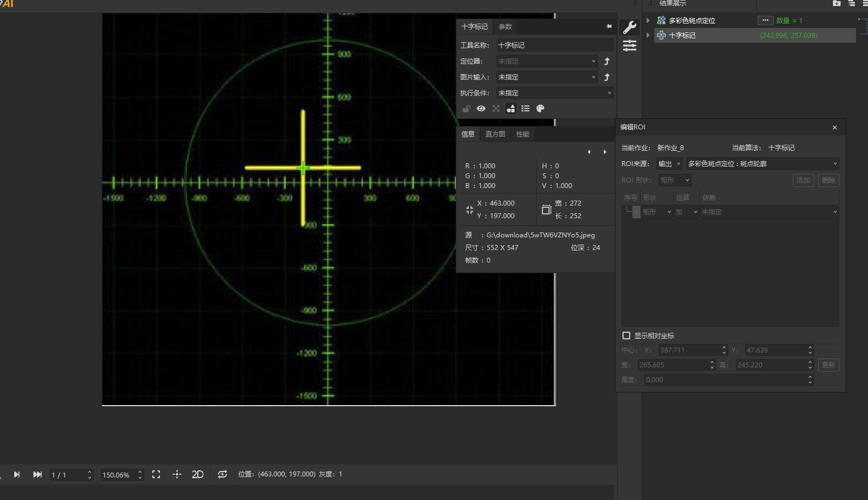
Task: Skip to the last frame
Action: (37, 474)
